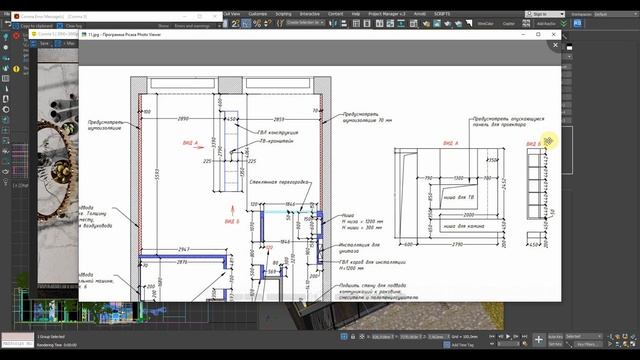Click Copy to clipboard in Corona Error Message window
Image resolution: width=640 pixels, height=360 pixels.
pyautogui.click(x=33, y=26)
